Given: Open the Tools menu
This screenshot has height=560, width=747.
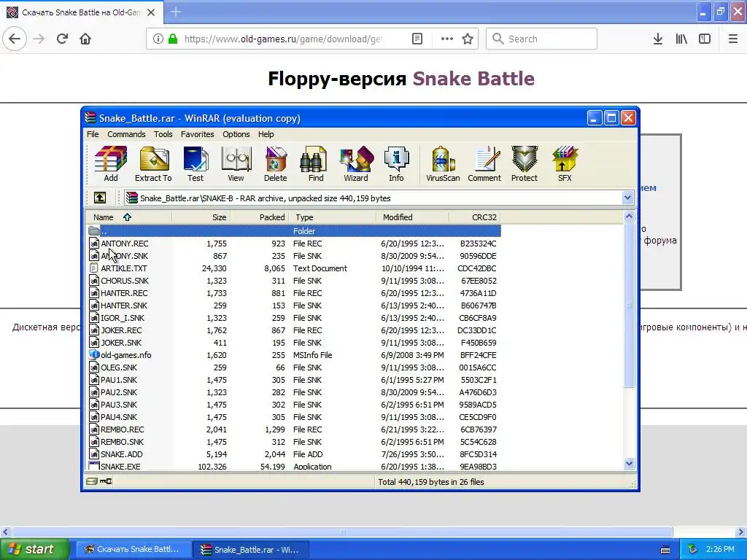Looking at the screenshot, I should click(x=163, y=134).
